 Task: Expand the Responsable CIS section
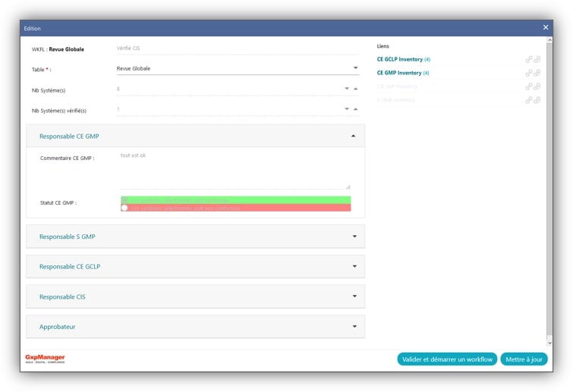tap(354, 296)
